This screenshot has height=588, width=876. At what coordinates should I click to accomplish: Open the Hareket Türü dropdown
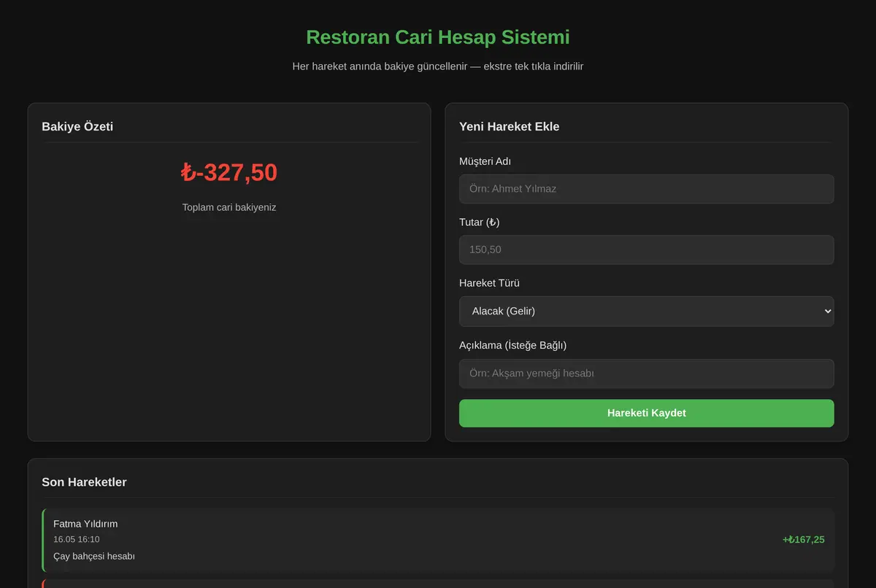pyautogui.click(x=646, y=311)
